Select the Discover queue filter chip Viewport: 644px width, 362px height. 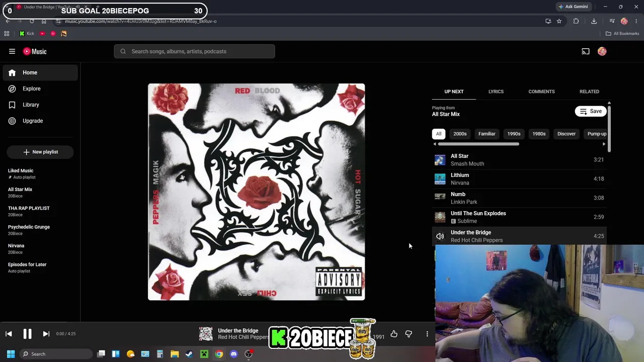coord(567,134)
